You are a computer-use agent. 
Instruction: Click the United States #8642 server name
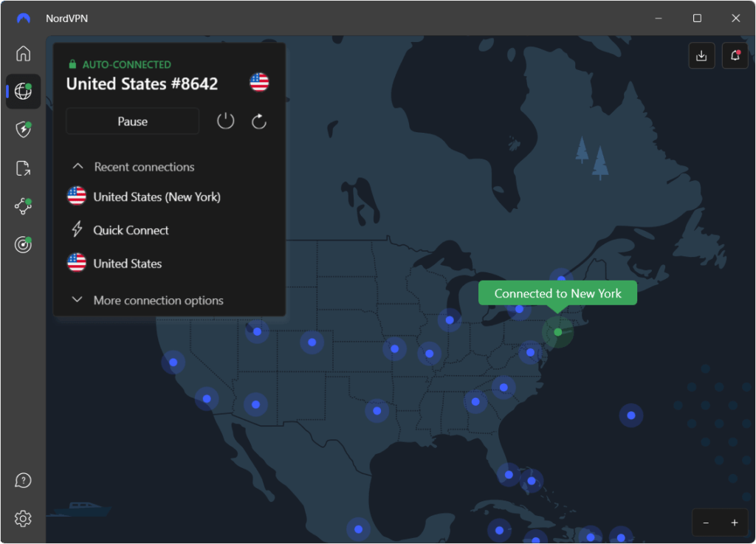click(x=142, y=84)
